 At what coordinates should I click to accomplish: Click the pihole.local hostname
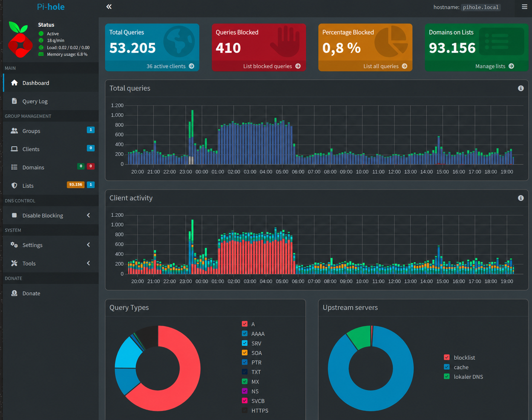click(x=481, y=7)
